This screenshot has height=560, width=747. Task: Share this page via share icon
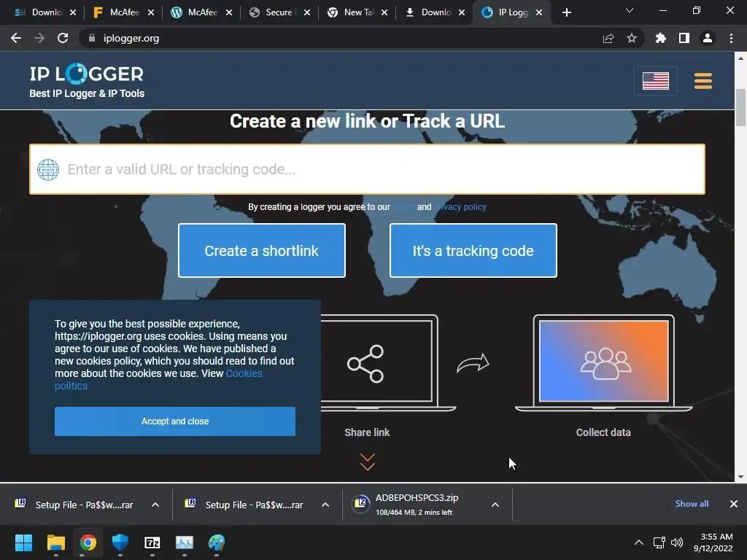[x=608, y=38]
